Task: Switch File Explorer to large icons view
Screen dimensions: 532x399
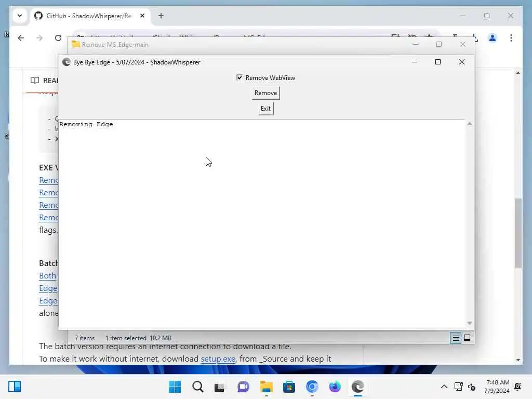Action: tap(467, 338)
